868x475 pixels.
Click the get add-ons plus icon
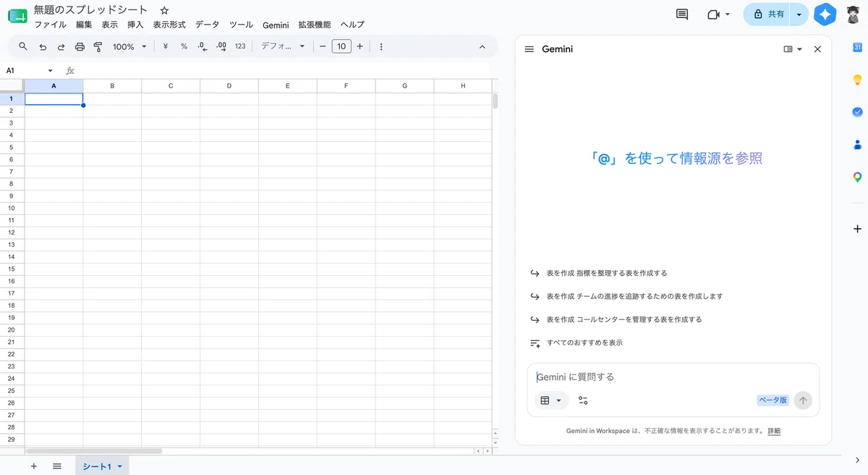(x=857, y=229)
